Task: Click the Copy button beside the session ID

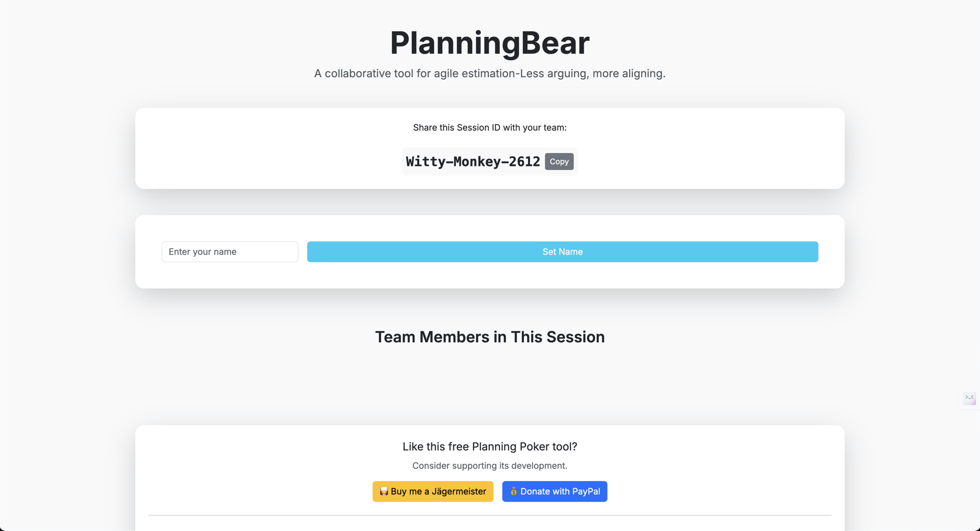Action: (x=559, y=161)
